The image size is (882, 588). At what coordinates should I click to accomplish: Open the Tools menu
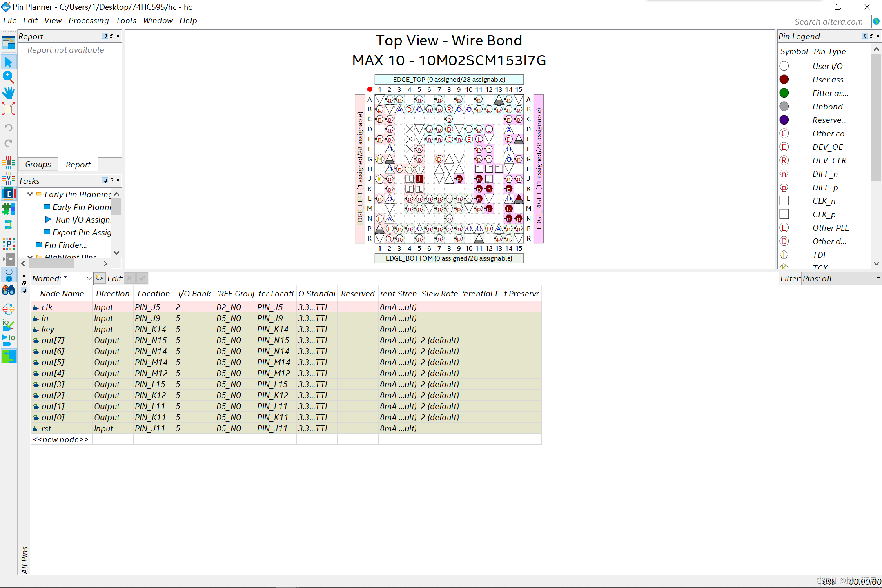(x=125, y=20)
